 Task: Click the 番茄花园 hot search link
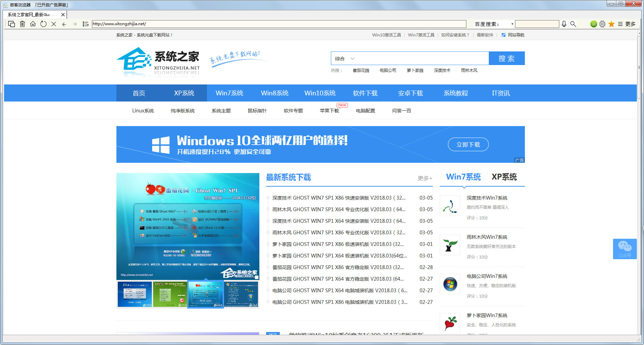click(x=361, y=70)
